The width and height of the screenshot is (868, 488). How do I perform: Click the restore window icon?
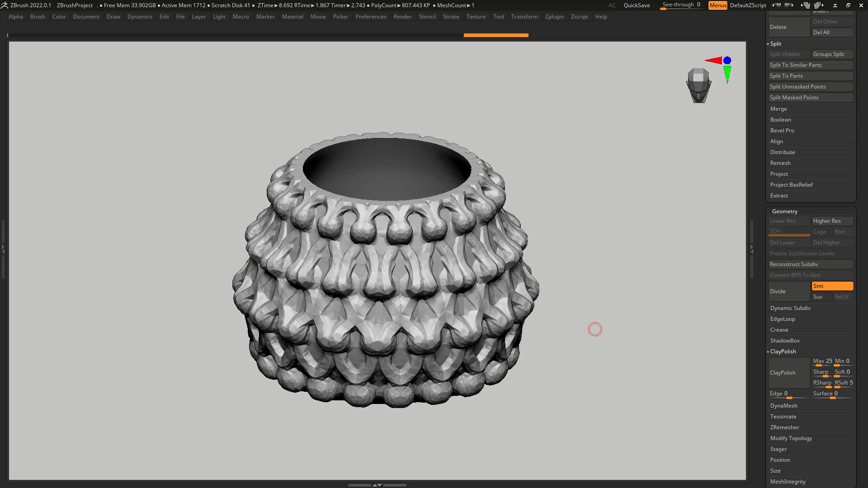pos(848,5)
